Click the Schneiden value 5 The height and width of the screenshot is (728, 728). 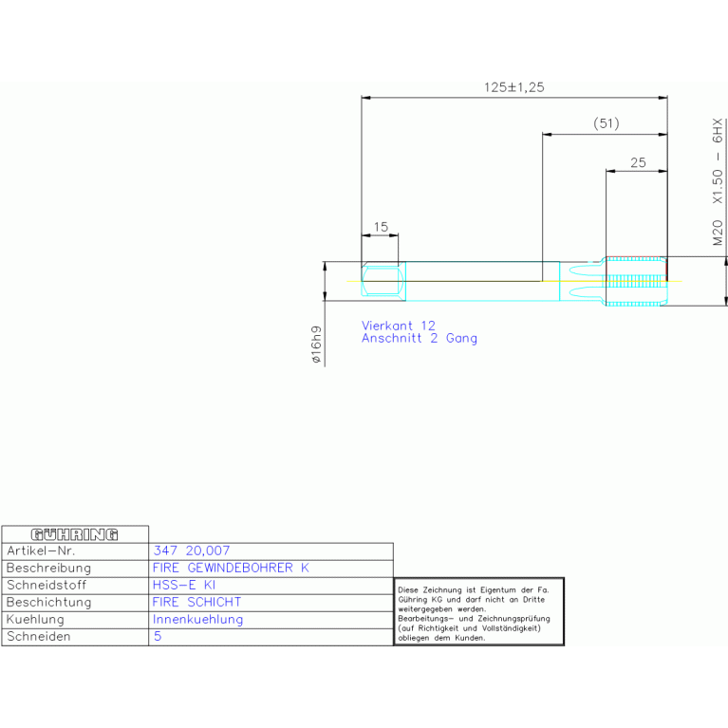[157, 637]
